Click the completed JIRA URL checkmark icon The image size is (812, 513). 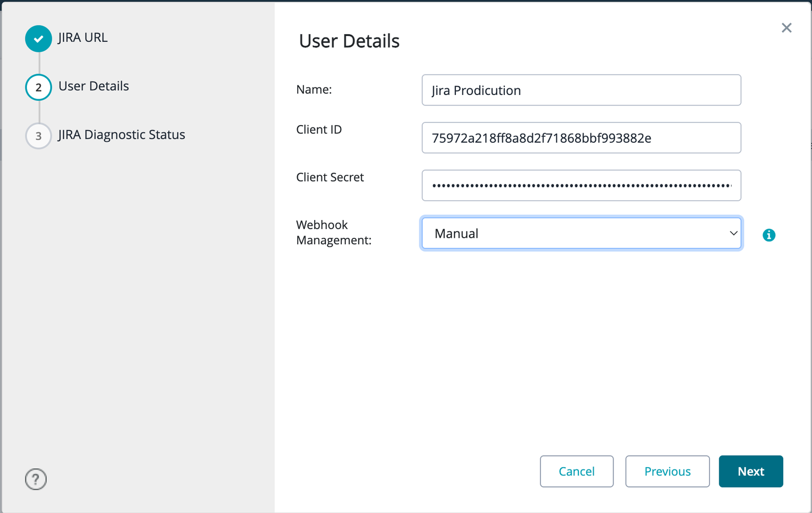(39, 39)
